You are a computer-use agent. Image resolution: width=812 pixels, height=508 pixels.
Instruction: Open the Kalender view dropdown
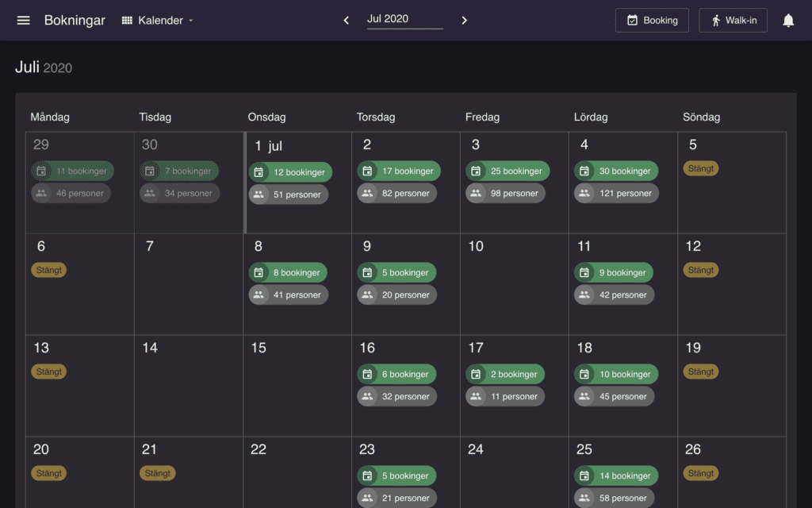158,20
